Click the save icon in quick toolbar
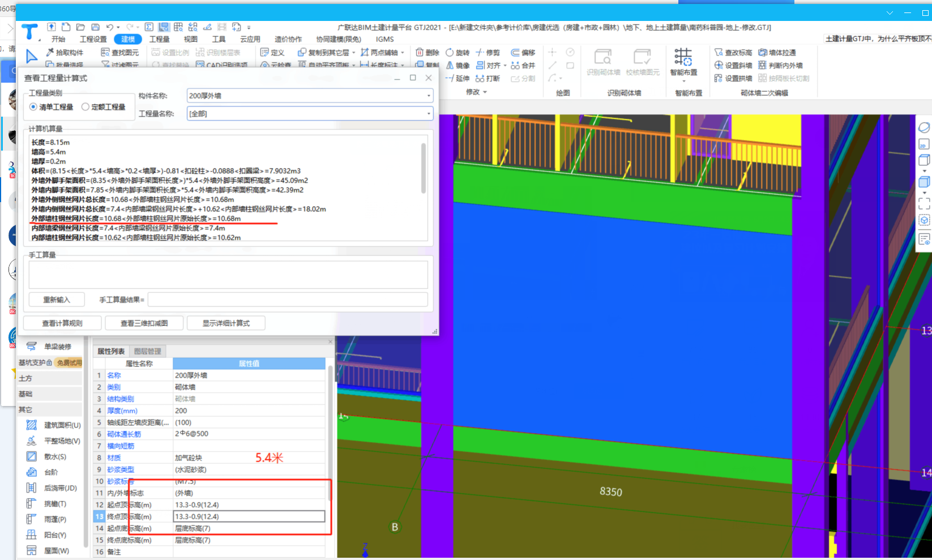The width and height of the screenshot is (932, 560). tap(95, 27)
